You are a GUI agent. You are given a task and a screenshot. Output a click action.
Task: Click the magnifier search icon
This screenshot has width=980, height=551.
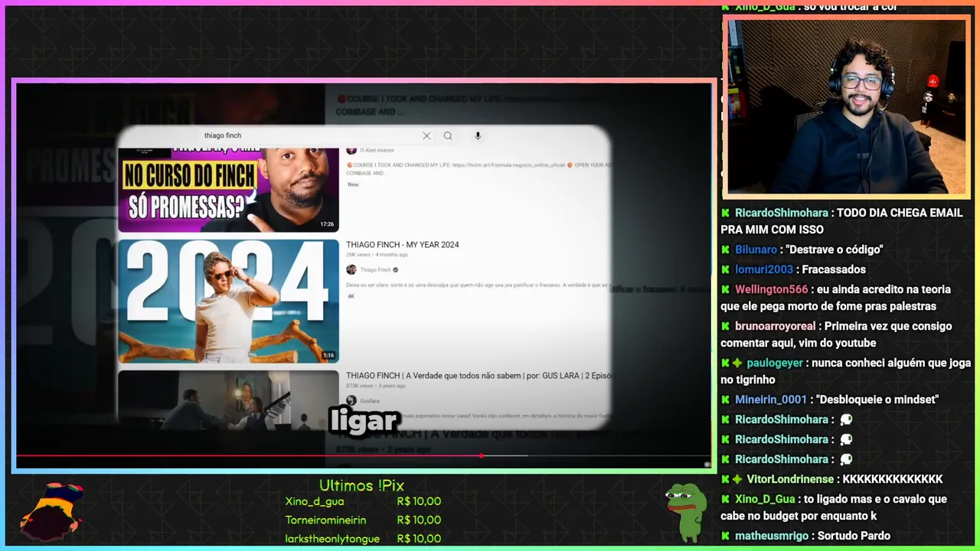(x=448, y=135)
